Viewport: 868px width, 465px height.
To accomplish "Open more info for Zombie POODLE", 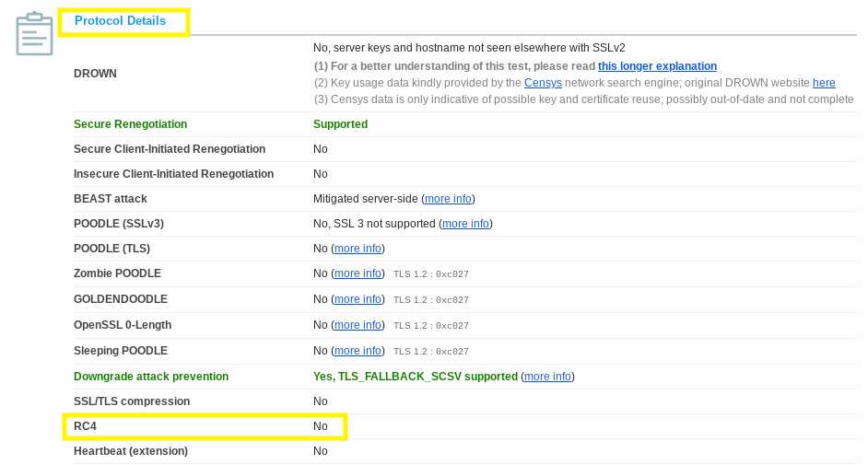I will click(x=358, y=273).
